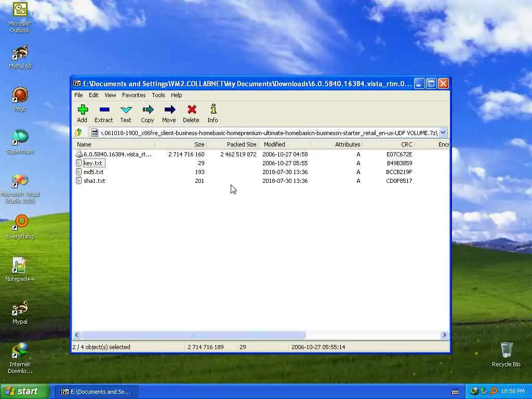This screenshot has width=532, height=399.
Task: Sort by Modified column header
Action: pos(285,144)
